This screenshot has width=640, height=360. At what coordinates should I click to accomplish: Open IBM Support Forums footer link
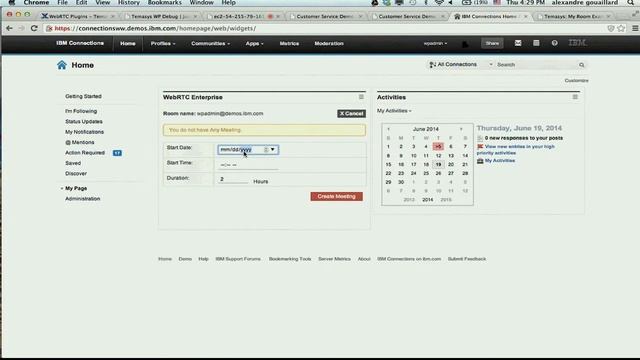click(x=238, y=259)
